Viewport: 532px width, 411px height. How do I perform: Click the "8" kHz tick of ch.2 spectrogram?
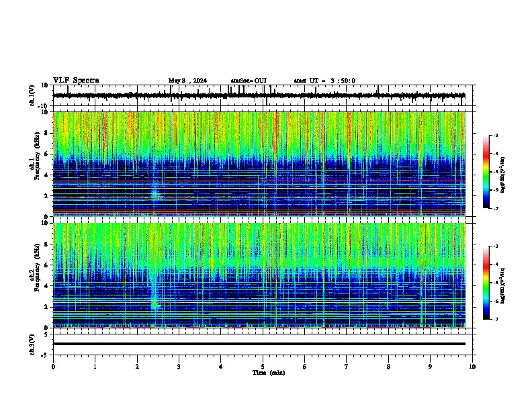pyautogui.click(x=47, y=244)
